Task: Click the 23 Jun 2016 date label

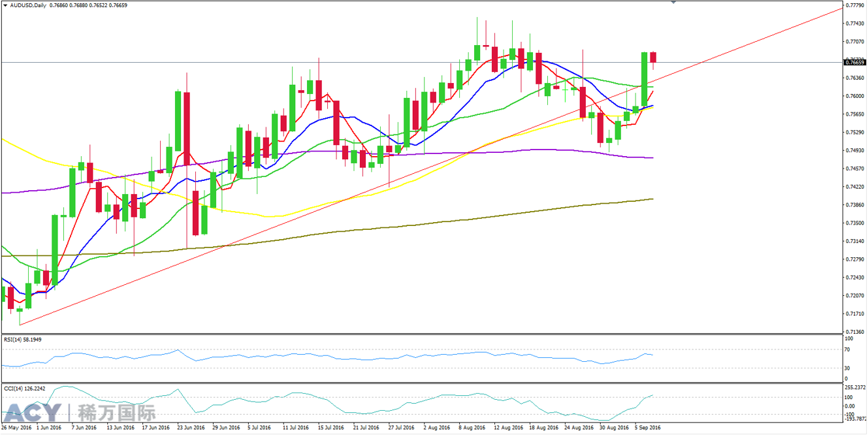Action: 191,428
